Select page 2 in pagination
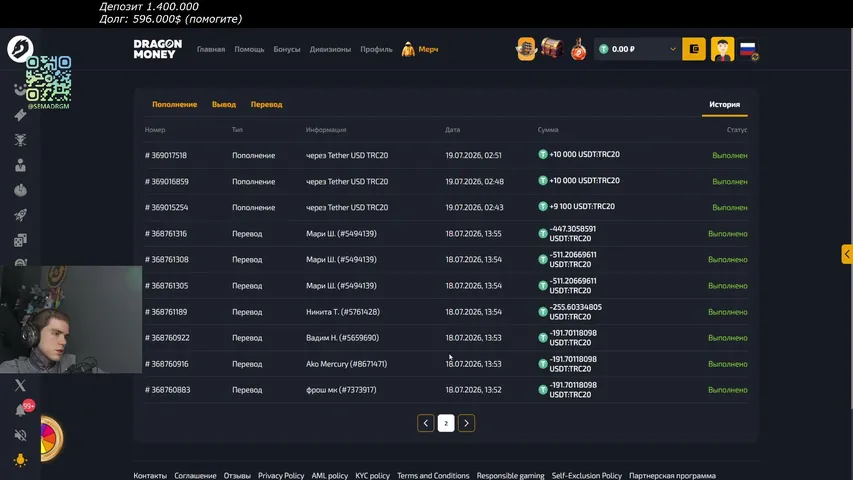The width and height of the screenshot is (853, 480). (446, 423)
